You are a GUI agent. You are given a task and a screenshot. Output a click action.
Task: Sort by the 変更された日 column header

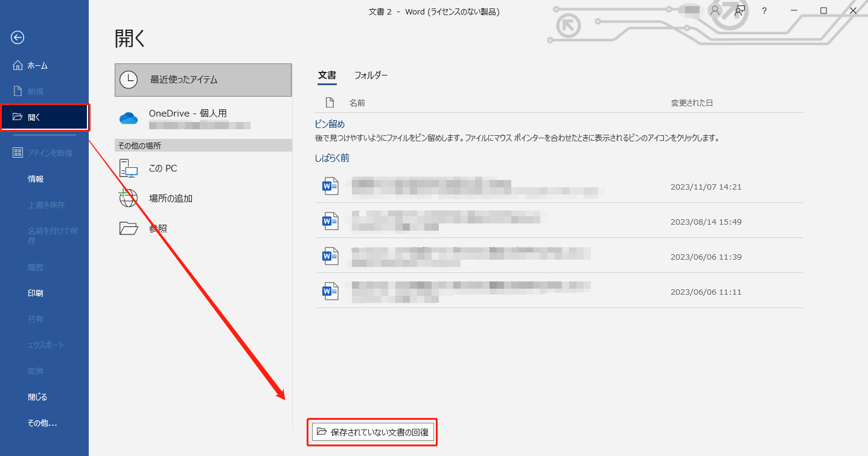point(692,103)
